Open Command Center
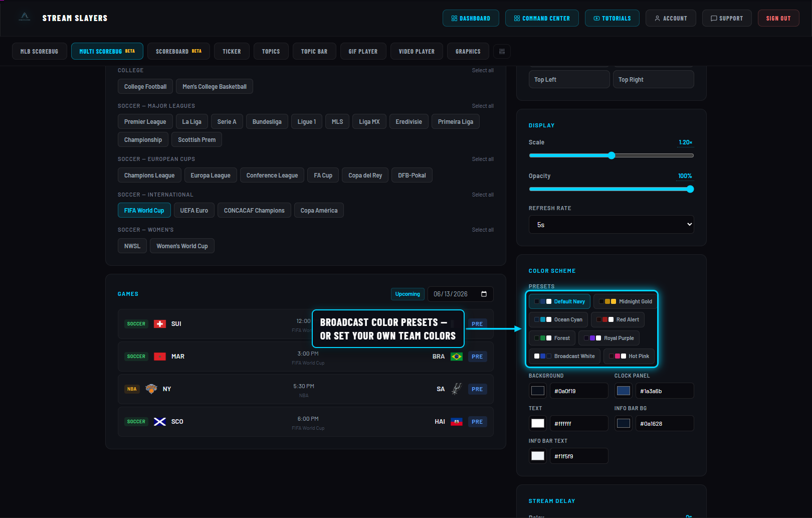The height and width of the screenshot is (518, 812). [542, 18]
